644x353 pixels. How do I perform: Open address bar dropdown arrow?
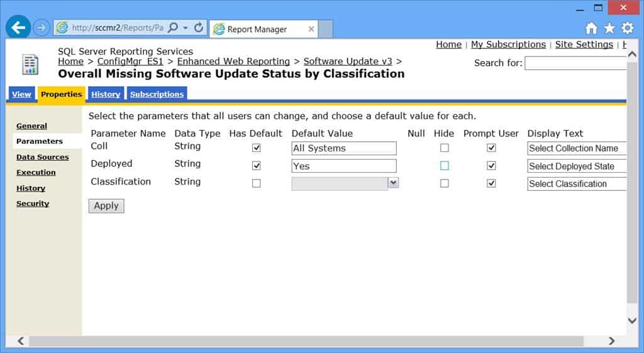pyautogui.click(x=186, y=28)
